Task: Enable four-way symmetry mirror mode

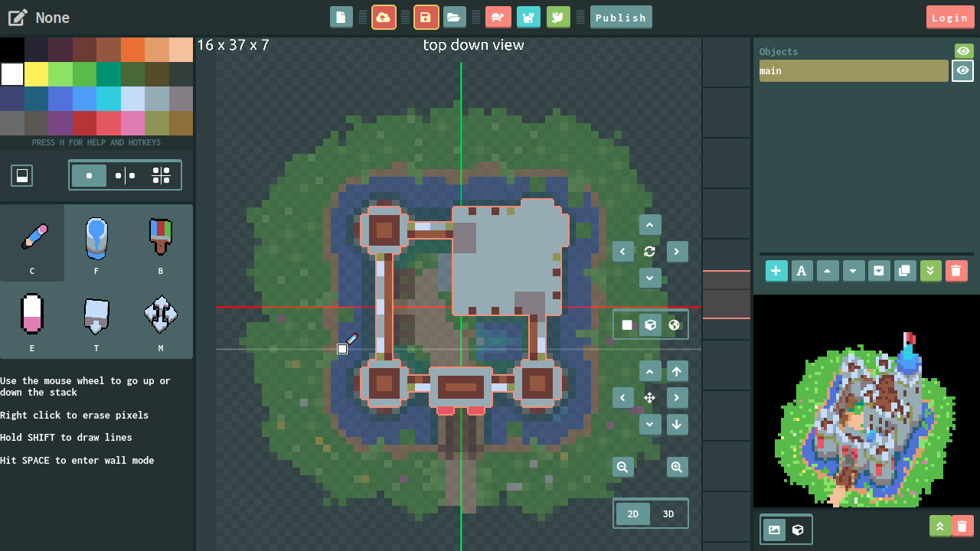Action: coord(161,175)
